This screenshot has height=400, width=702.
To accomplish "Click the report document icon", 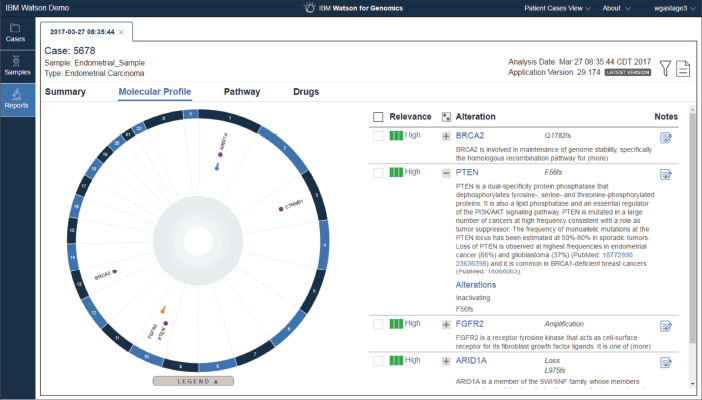I will click(x=683, y=68).
